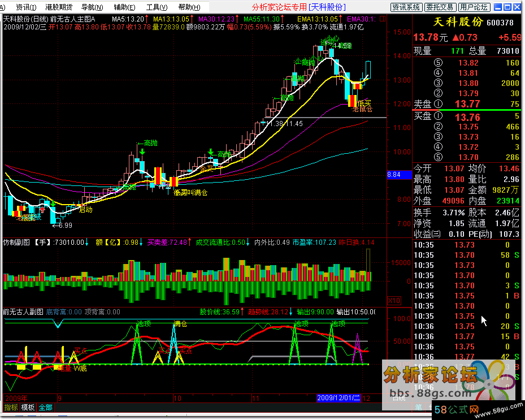Click the 仿制副图 sub-chart title
Viewport: 525px width, 420px height.
tap(16, 242)
